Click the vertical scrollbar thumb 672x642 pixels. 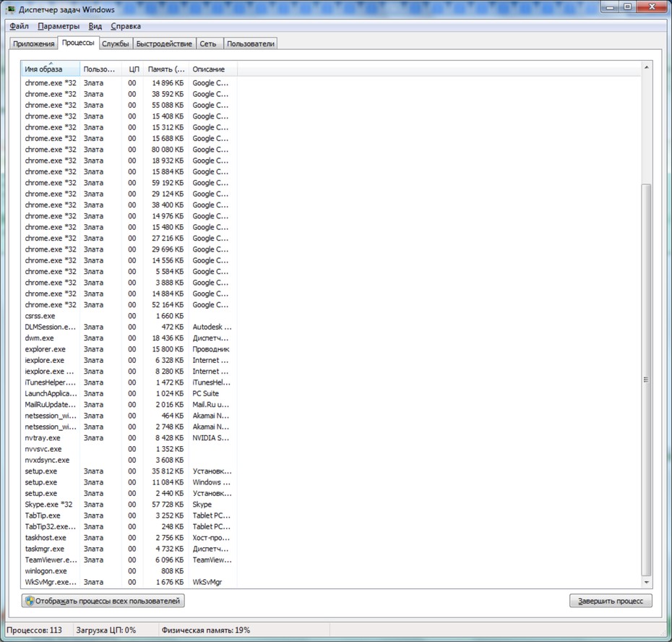pyautogui.click(x=646, y=380)
